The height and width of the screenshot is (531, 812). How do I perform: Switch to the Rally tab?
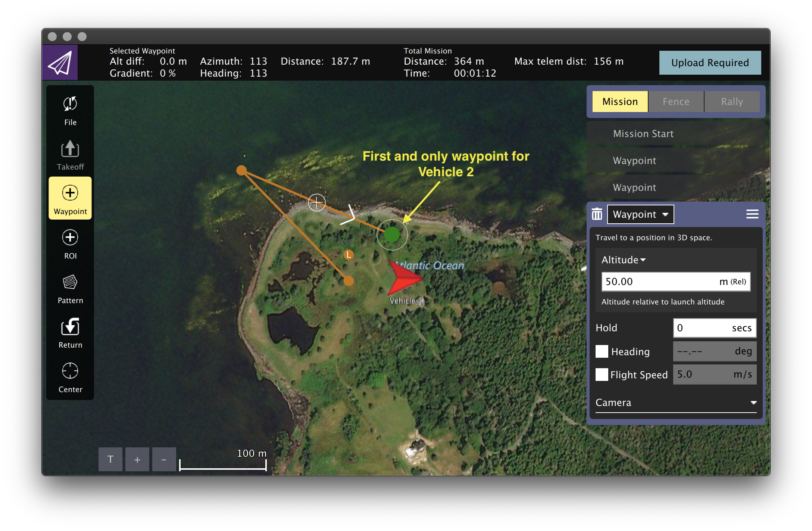(x=732, y=102)
